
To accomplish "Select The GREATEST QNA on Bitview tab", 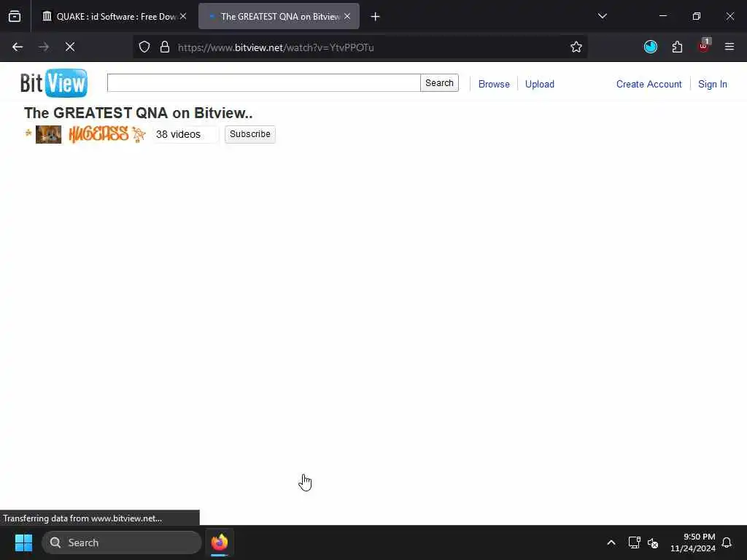I will coord(279,16).
